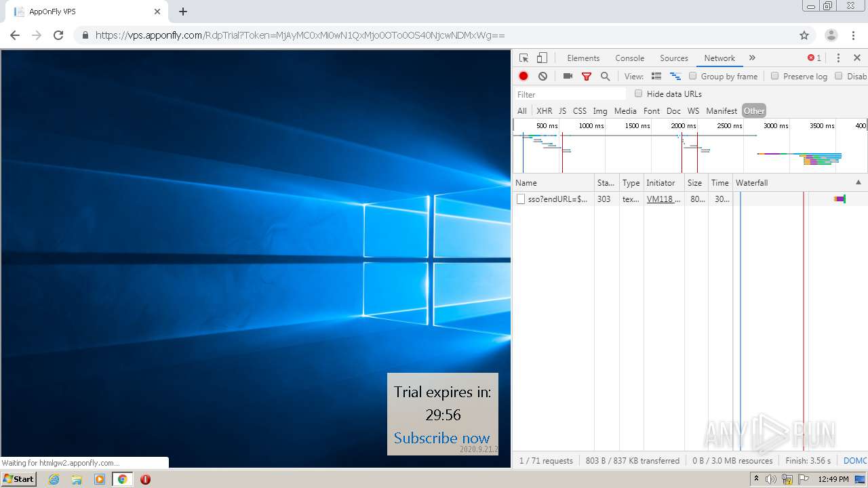Bookmark this page with the star
Screen dimensions: 868x488
[x=804, y=35]
